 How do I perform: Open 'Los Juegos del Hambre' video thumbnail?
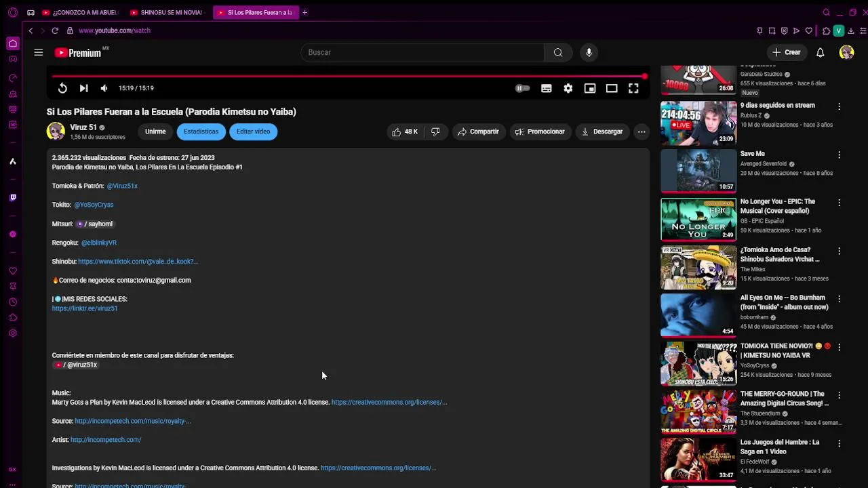click(x=698, y=459)
